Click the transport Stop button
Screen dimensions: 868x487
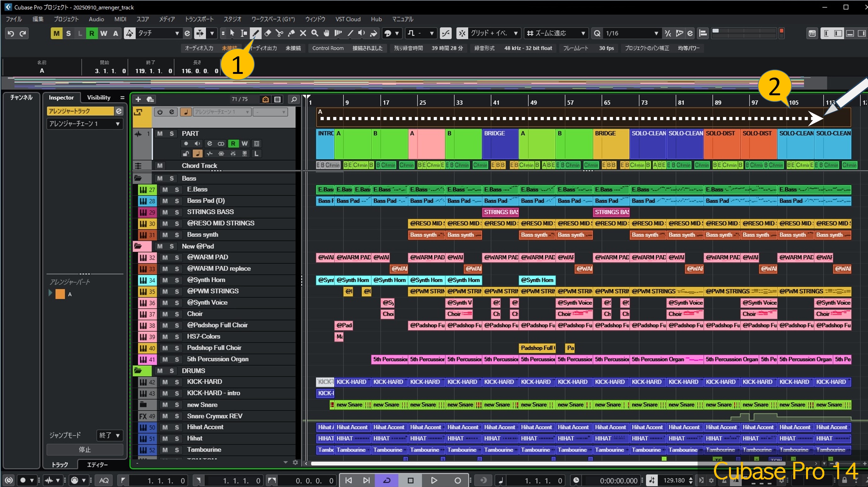coord(410,480)
